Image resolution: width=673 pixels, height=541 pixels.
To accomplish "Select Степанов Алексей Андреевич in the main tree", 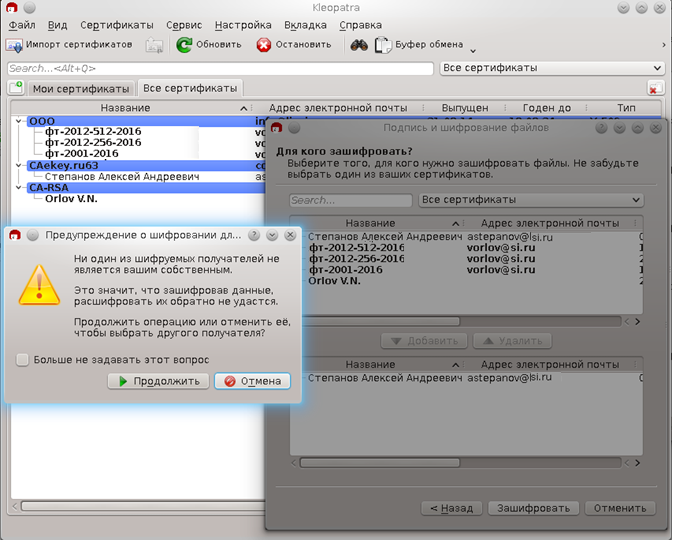I will (x=122, y=176).
